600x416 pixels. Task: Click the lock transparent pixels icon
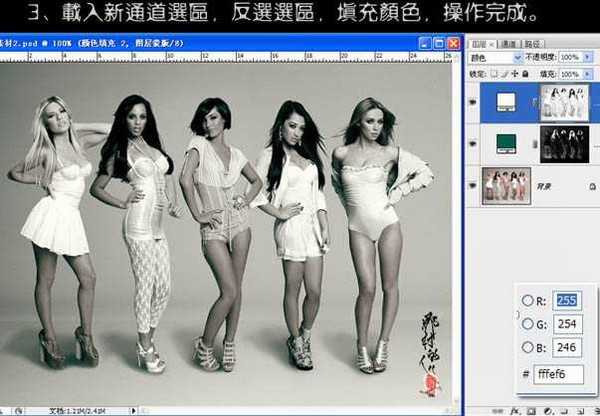[494, 75]
